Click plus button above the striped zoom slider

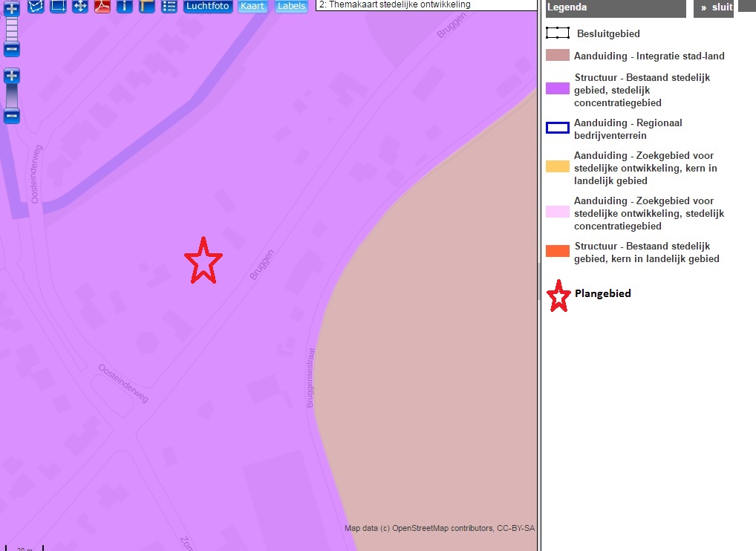(x=12, y=8)
